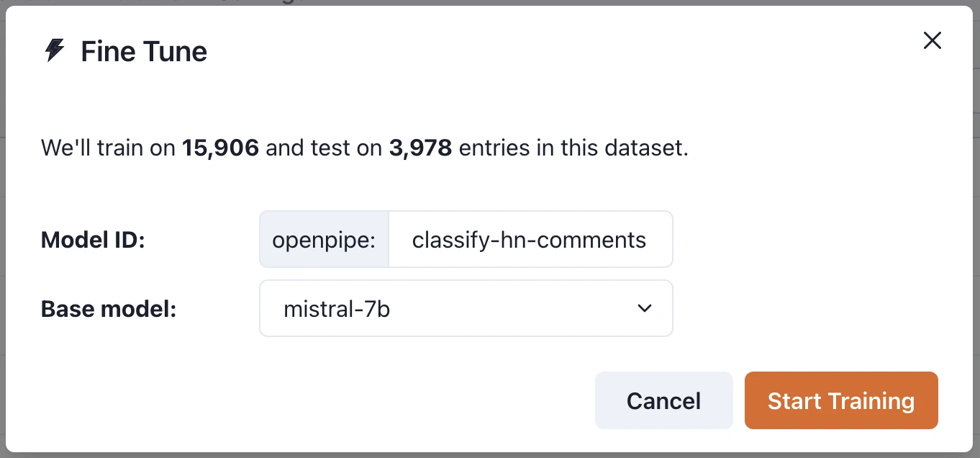
Task: Expand the mistral-7b model selector
Action: [x=466, y=308]
